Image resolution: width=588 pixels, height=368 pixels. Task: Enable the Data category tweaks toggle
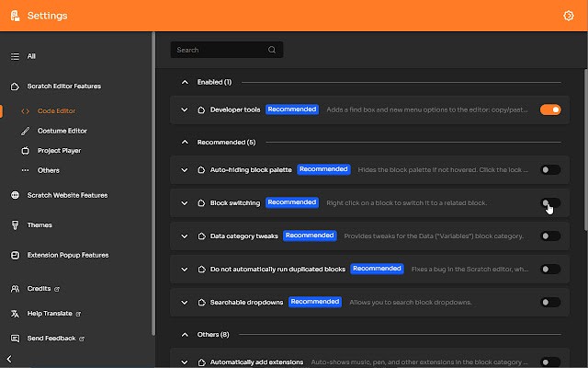(x=550, y=236)
